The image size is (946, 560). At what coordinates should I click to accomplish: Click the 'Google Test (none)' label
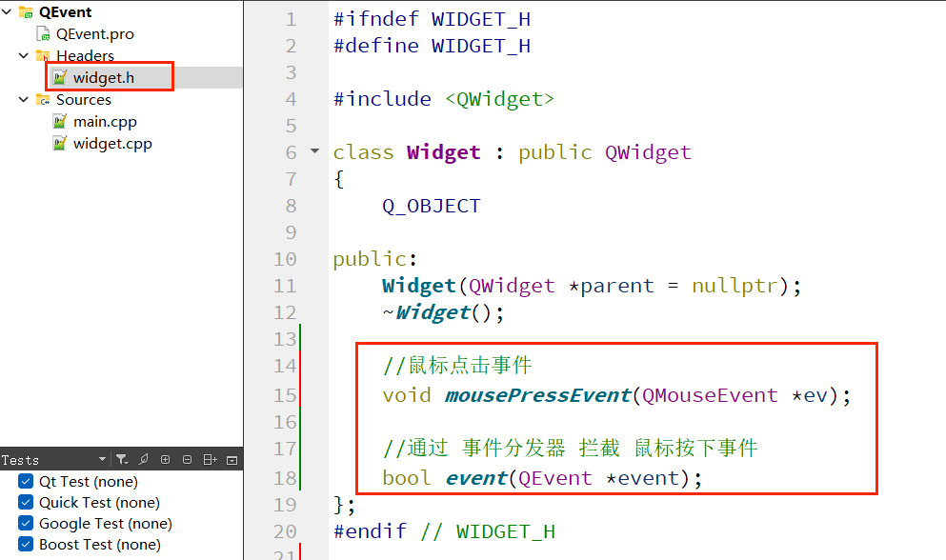tap(106, 523)
